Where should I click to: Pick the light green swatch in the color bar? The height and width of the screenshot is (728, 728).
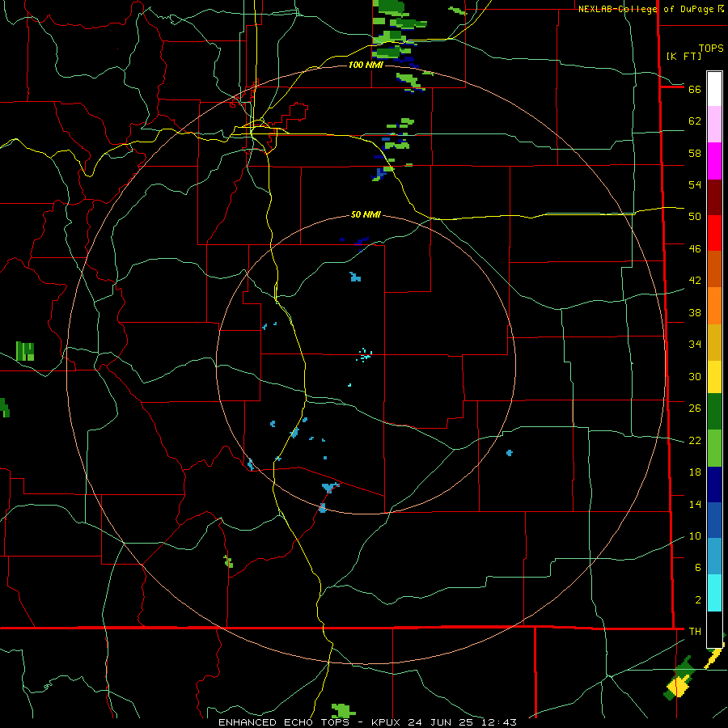pyautogui.click(x=714, y=448)
